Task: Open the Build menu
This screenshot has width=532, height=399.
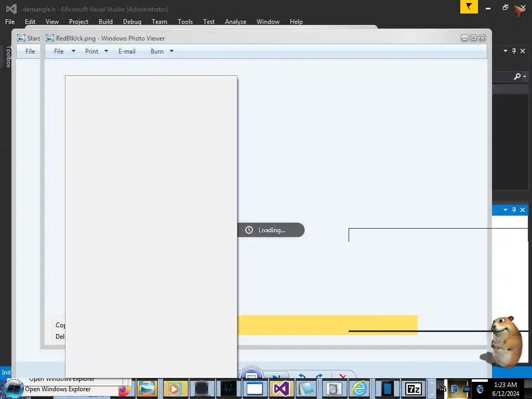Action: coord(105,22)
